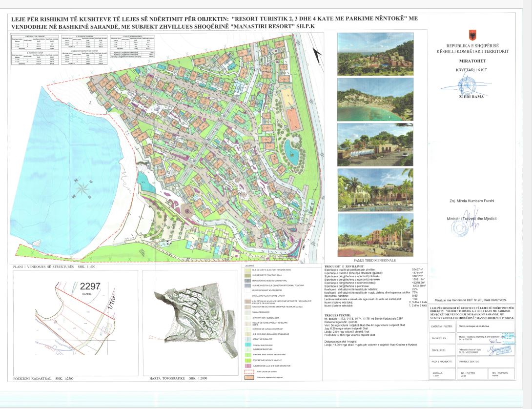Click the magenta decorative flowers legend swatch

click(247, 366)
